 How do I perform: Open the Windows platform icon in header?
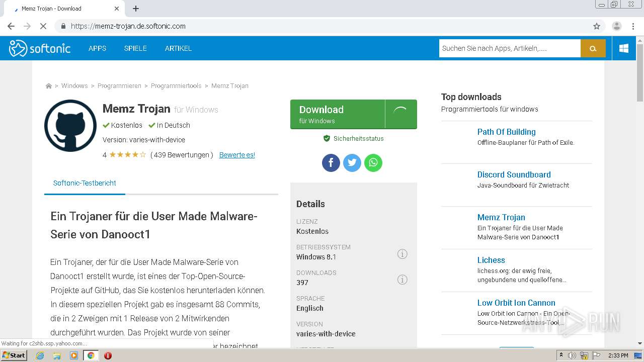pos(624,48)
